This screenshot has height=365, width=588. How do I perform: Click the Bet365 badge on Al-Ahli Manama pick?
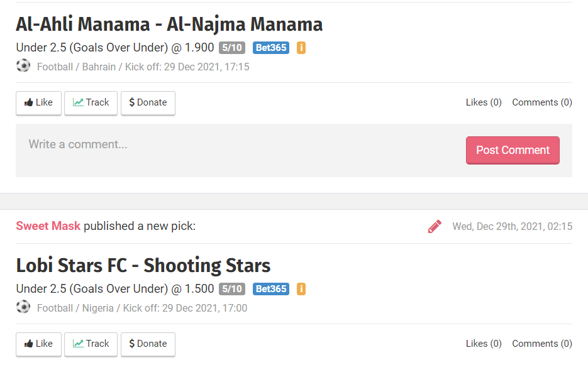(x=271, y=48)
